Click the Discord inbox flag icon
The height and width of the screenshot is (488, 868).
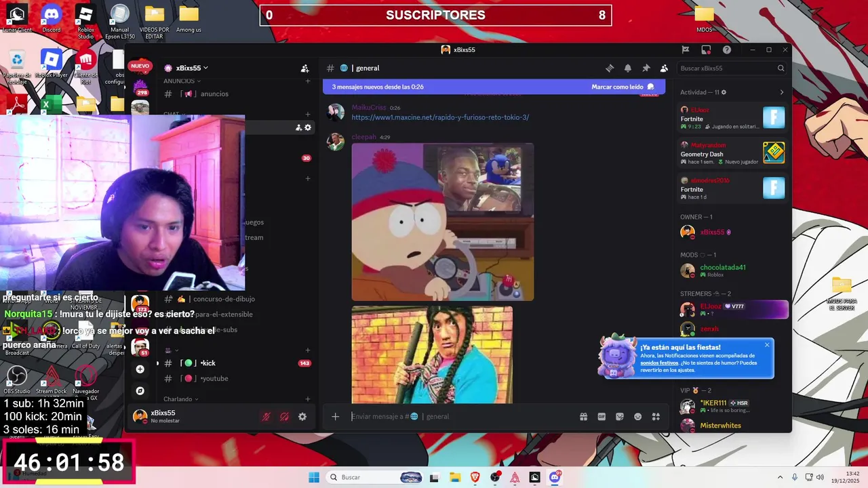pos(686,49)
